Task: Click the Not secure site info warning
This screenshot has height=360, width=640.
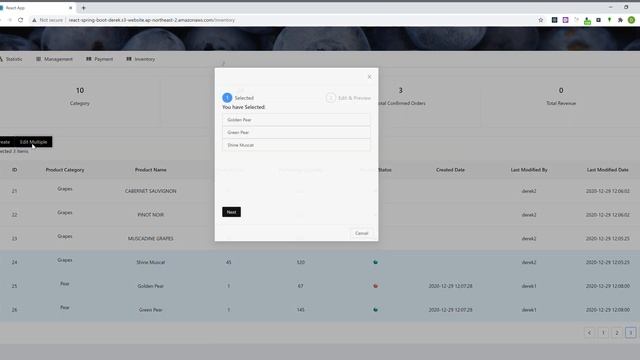Action: 48,20
